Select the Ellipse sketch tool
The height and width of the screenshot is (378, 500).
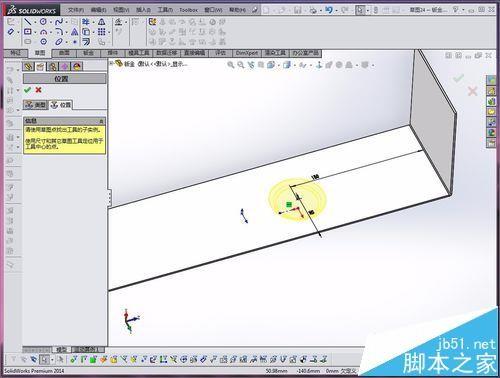[x=59, y=42]
